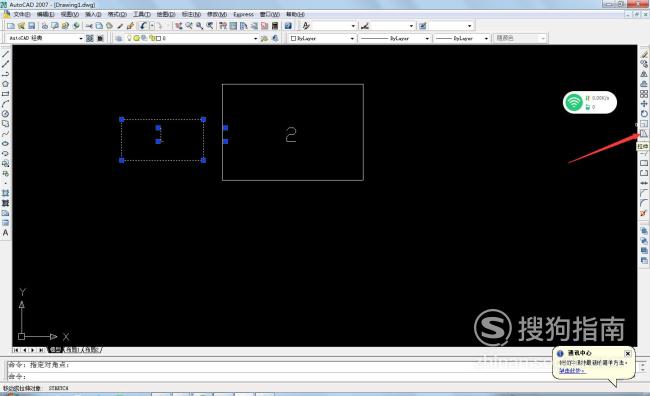Select the Circle draw tool

5,114
